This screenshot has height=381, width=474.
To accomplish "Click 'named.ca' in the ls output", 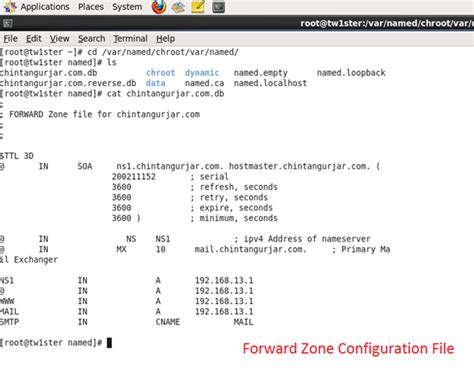I will pyautogui.click(x=204, y=83).
